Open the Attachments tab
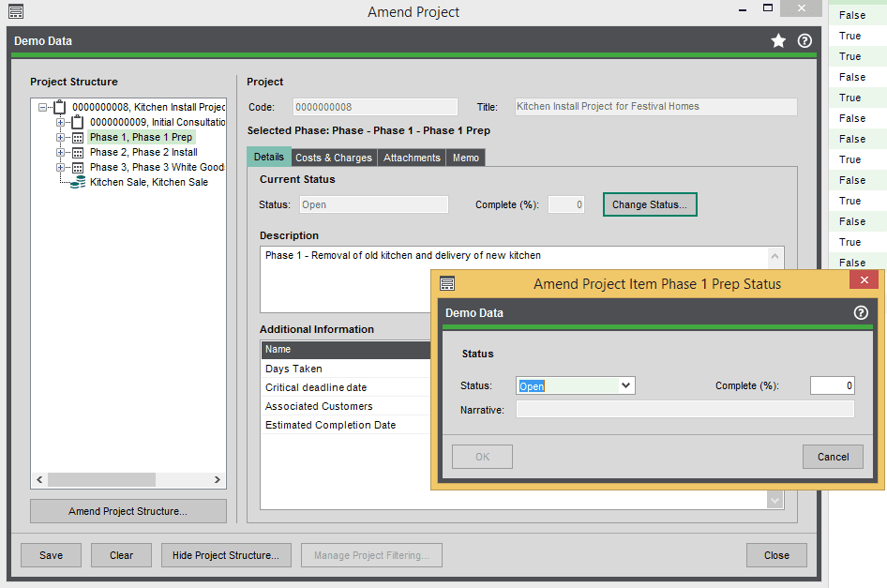887x588 pixels. pos(412,158)
